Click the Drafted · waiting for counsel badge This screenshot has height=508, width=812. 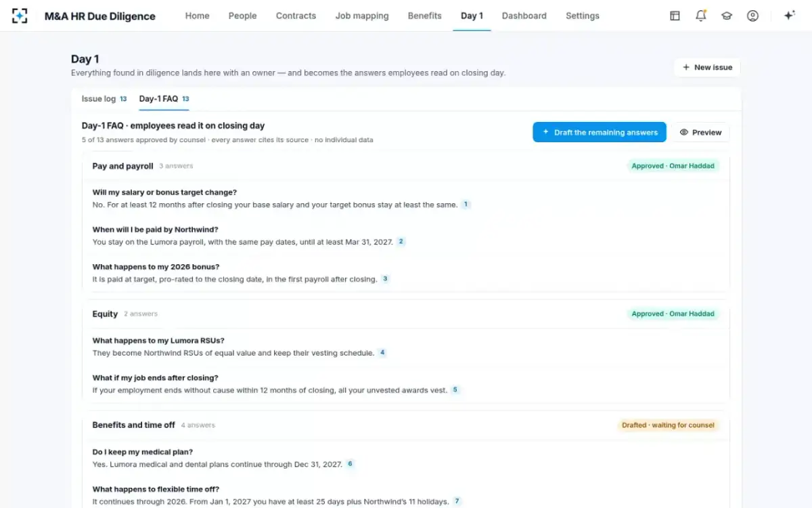click(x=668, y=425)
